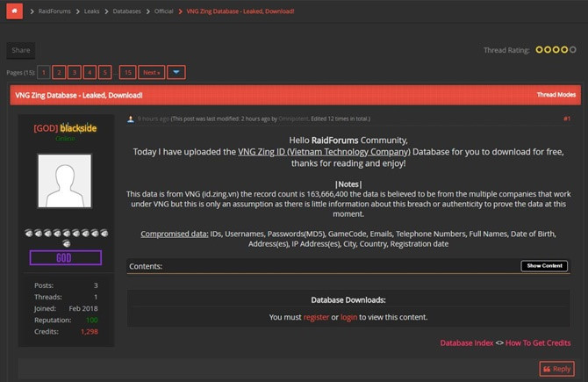
Task: Open the page jump dropdown arrow
Action: click(x=176, y=72)
